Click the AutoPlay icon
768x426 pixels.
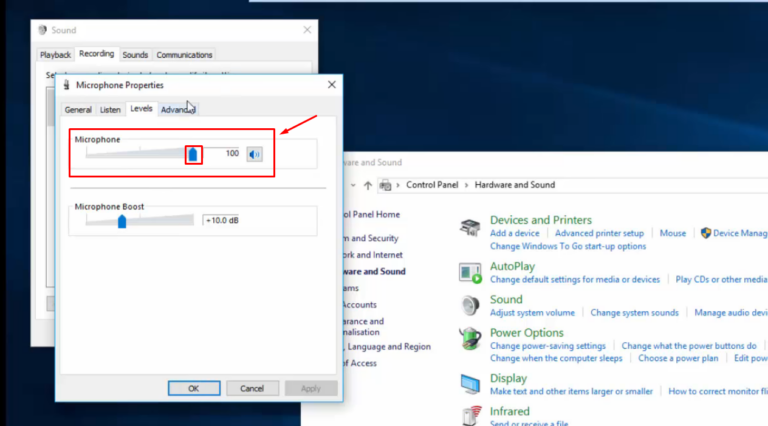(x=470, y=272)
